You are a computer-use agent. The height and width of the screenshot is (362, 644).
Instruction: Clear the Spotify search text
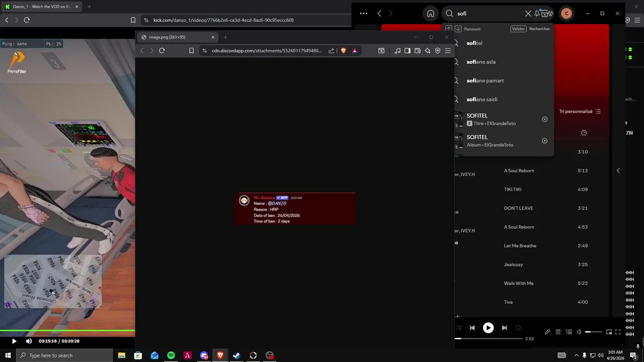pyautogui.click(x=528, y=14)
